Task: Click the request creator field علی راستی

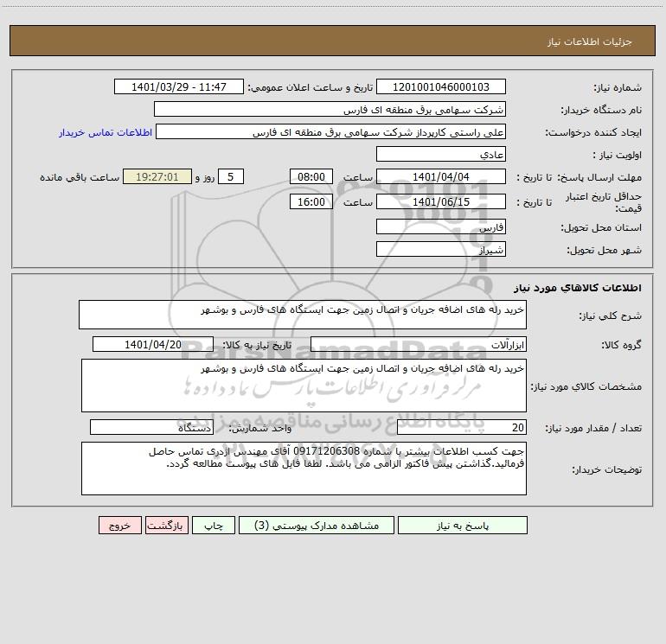Action: point(330,132)
